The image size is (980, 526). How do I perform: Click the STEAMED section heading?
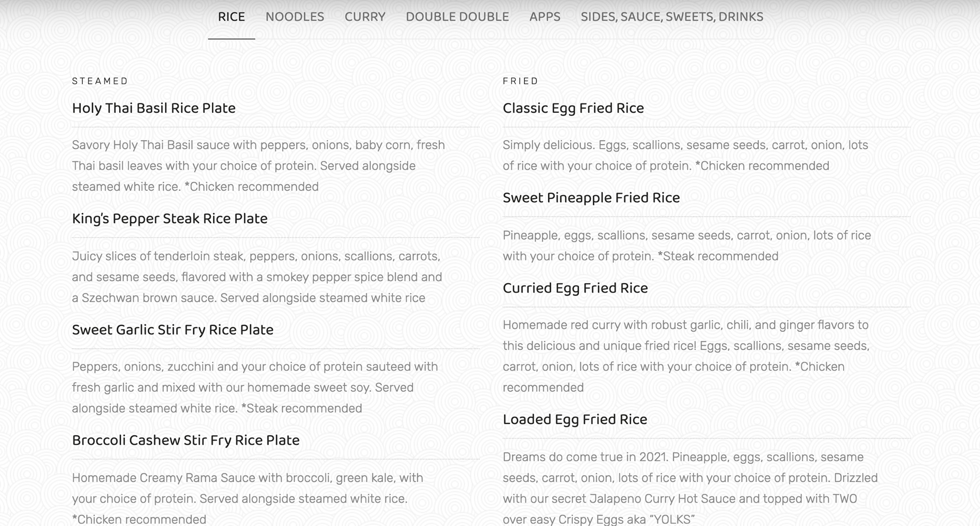click(x=100, y=81)
